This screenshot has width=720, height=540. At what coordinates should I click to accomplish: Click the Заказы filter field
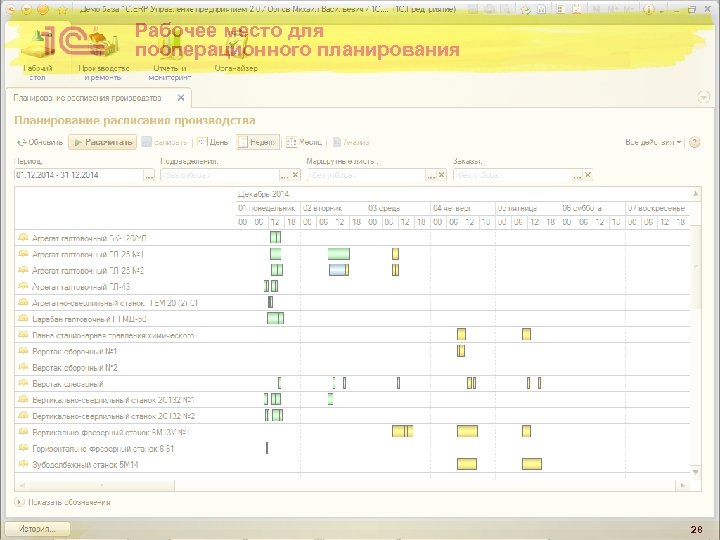tap(512, 175)
